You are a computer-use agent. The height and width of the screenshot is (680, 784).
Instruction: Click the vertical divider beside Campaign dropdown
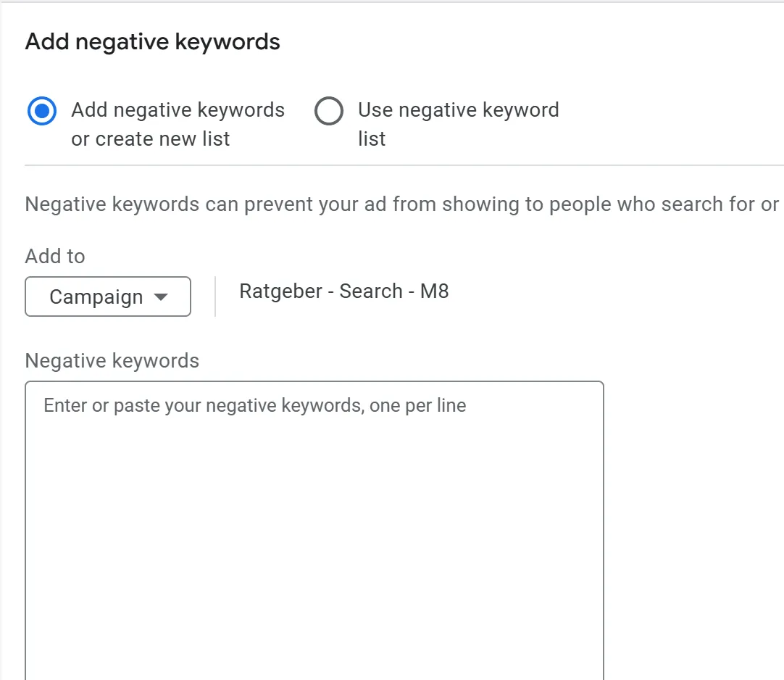(x=215, y=297)
